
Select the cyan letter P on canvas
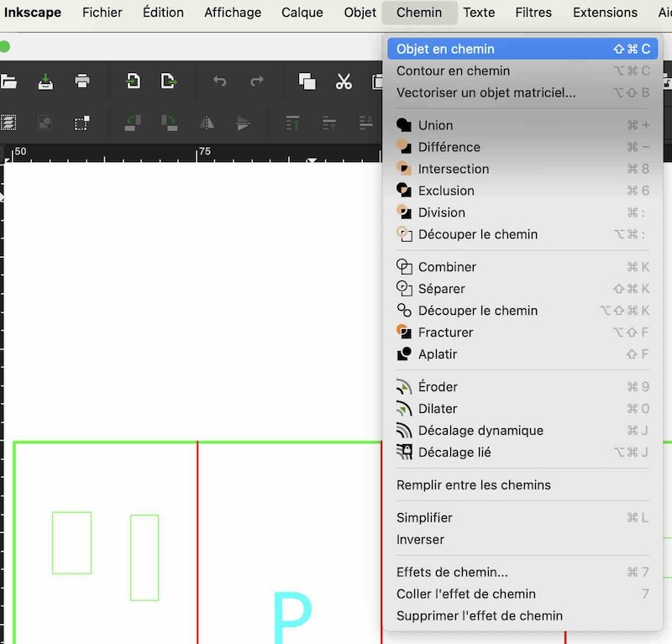pyautogui.click(x=292, y=617)
